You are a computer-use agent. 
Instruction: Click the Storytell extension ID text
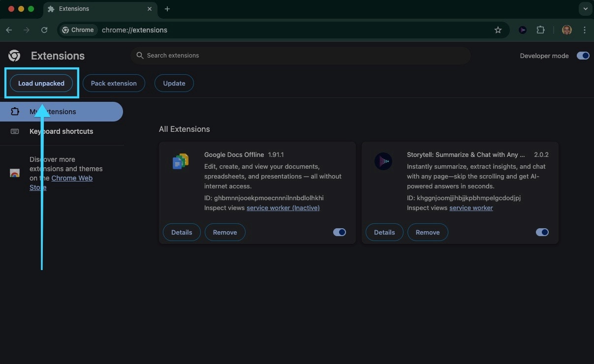click(x=464, y=198)
